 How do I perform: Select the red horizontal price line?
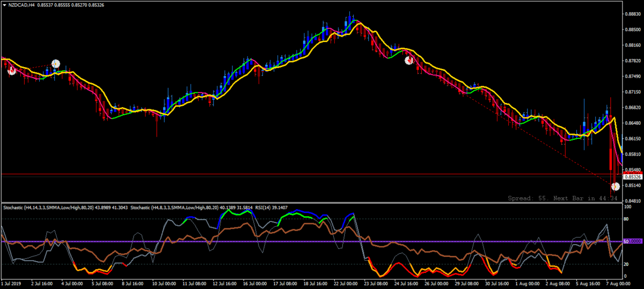[311, 174]
